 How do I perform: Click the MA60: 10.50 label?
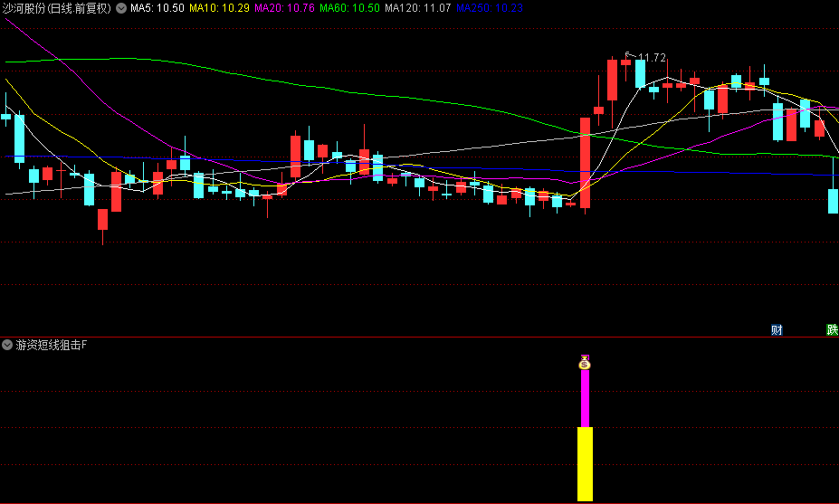click(x=350, y=8)
